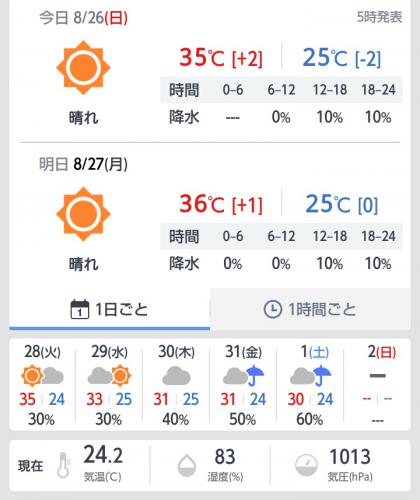Screen dimensions: 420x500
Task: Select the 2(日) forecast column
Action: click(x=377, y=384)
